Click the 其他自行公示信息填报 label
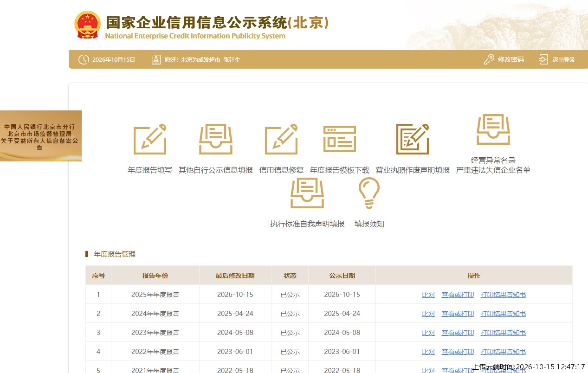588x373 pixels. 216,170
